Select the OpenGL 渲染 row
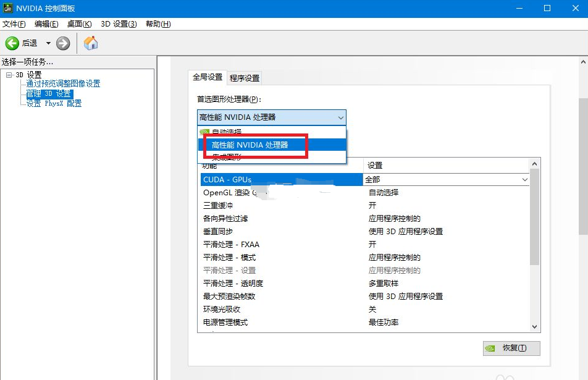Screen dimensions: 588x380 coord(365,193)
